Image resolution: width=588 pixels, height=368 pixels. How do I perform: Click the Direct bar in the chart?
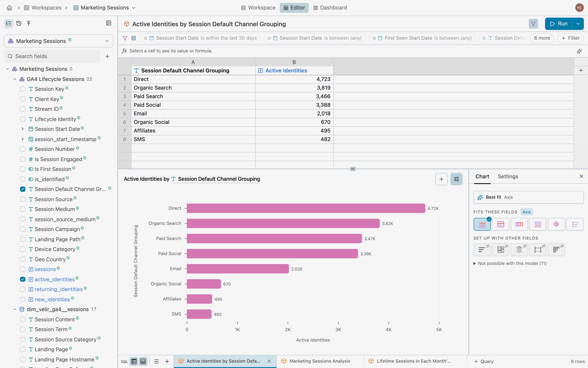306,208
